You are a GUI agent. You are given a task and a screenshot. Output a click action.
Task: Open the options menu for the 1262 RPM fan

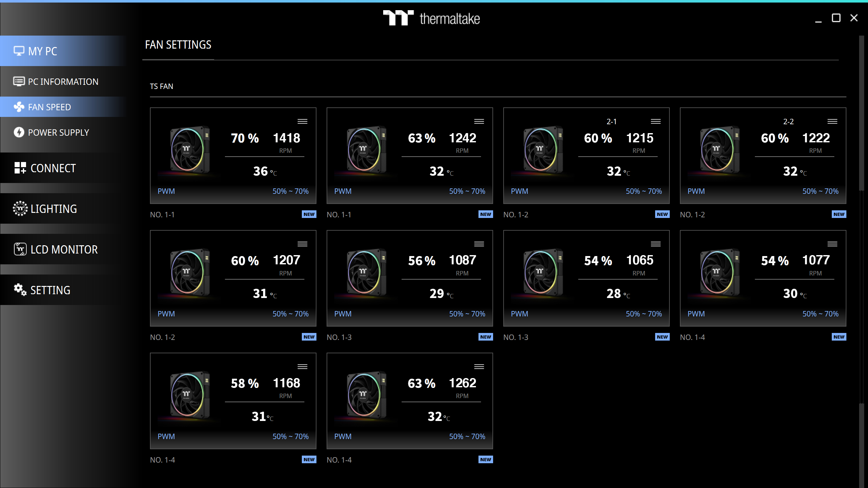pos(479,367)
